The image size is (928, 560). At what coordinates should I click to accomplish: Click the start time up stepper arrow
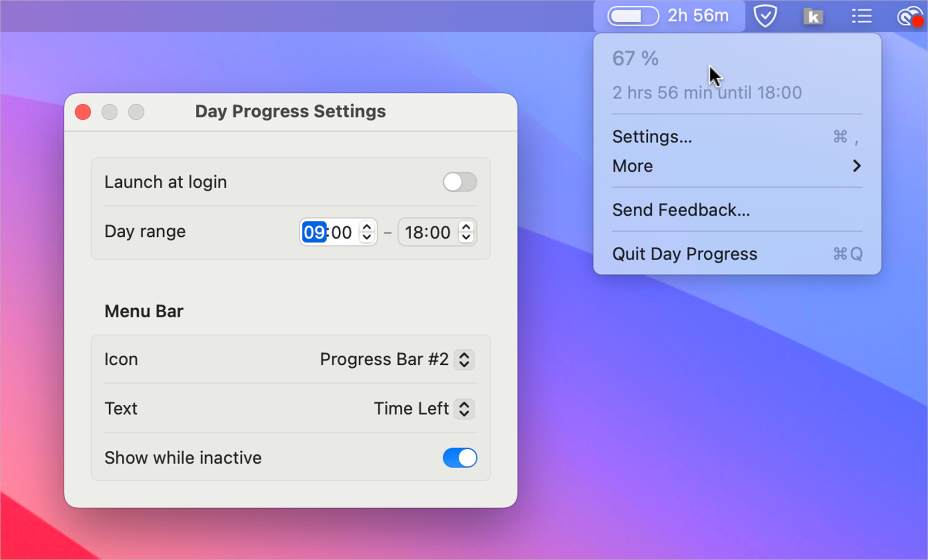pyautogui.click(x=367, y=227)
